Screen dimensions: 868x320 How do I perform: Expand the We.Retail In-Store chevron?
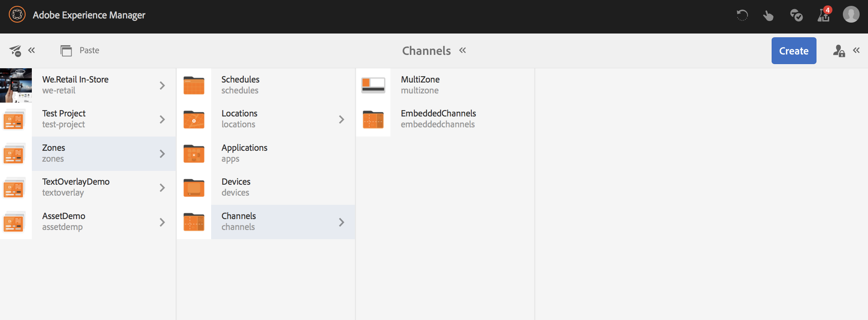(x=162, y=85)
